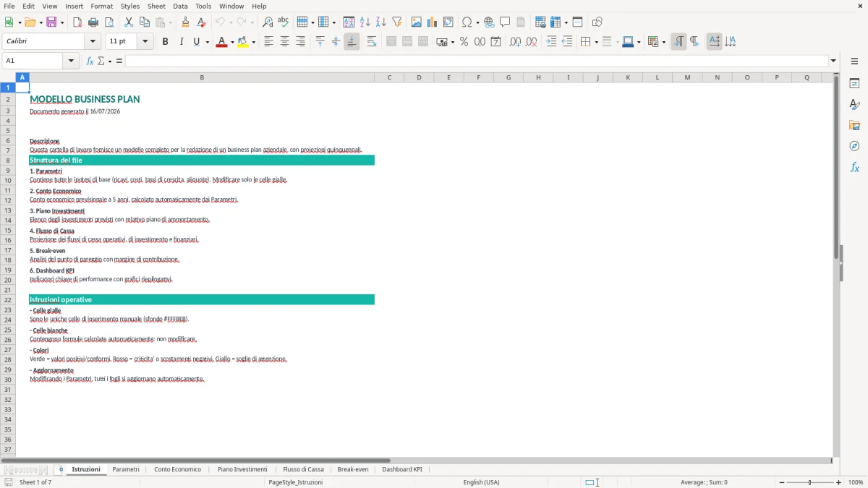Image resolution: width=868 pixels, height=488 pixels.
Task: Click Sort Ascending icon
Action: (x=365, y=22)
